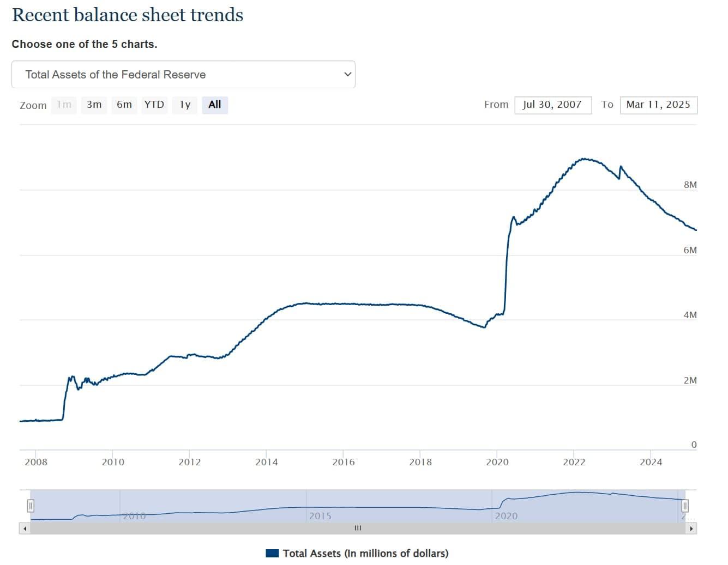Viewport: 728px width, 565px height.
Task: Open the Total Assets chart selection dropdown
Action: pyautogui.click(x=183, y=75)
